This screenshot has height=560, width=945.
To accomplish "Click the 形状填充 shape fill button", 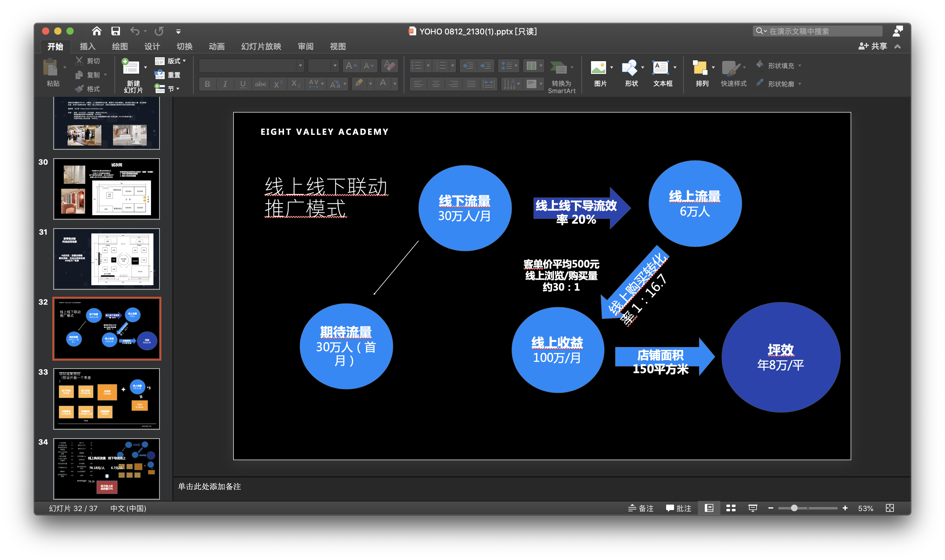I will 778,66.
